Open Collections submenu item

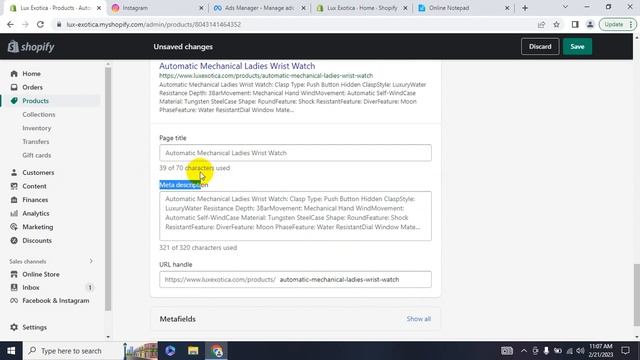point(39,115)
